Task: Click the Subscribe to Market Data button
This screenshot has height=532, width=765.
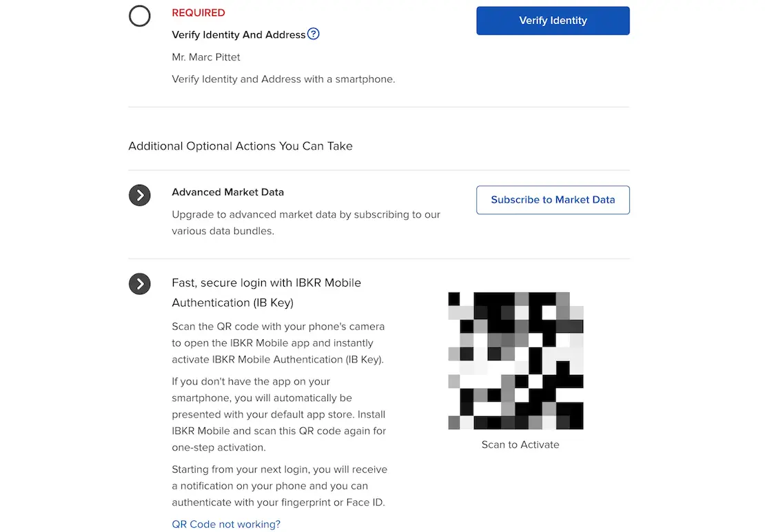Action: (553, 200)
